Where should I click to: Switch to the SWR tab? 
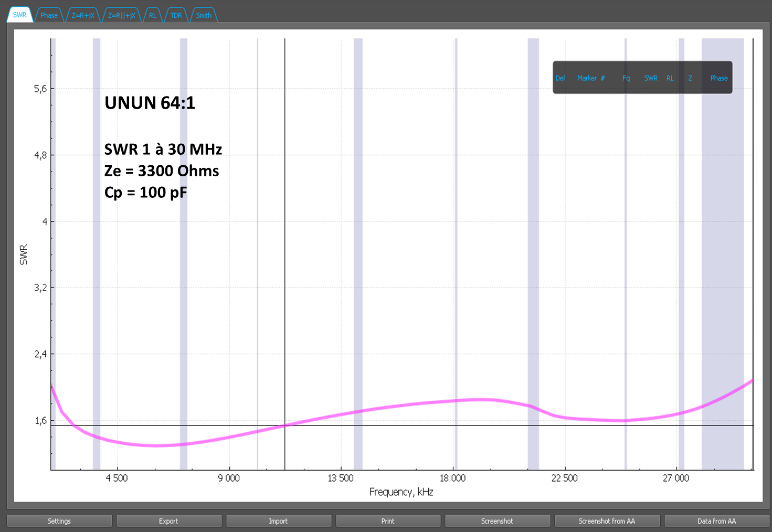[x=20, y=15]
